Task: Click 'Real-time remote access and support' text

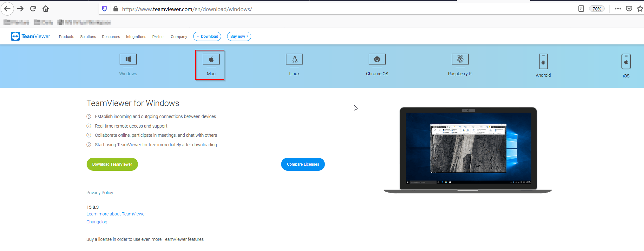Action: pyautogui.click(x=131, y=126)
